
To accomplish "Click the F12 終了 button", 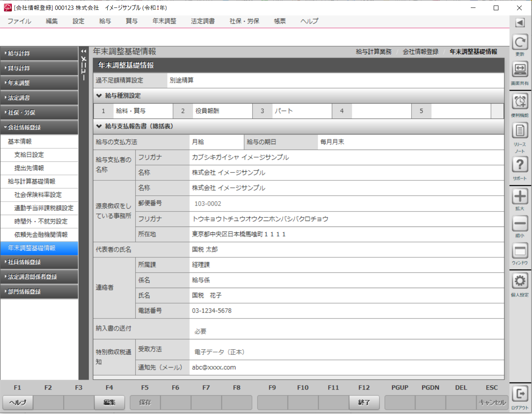I will (364, 403).
